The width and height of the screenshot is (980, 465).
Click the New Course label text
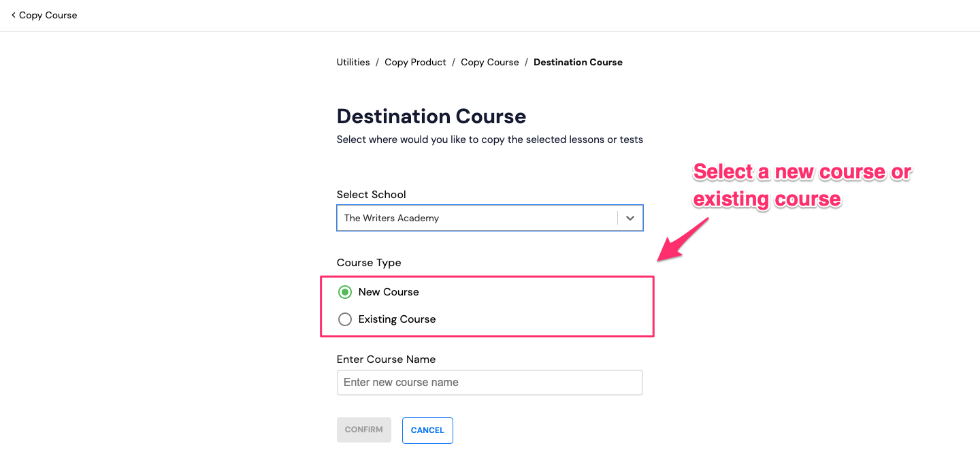click(389, 292)
